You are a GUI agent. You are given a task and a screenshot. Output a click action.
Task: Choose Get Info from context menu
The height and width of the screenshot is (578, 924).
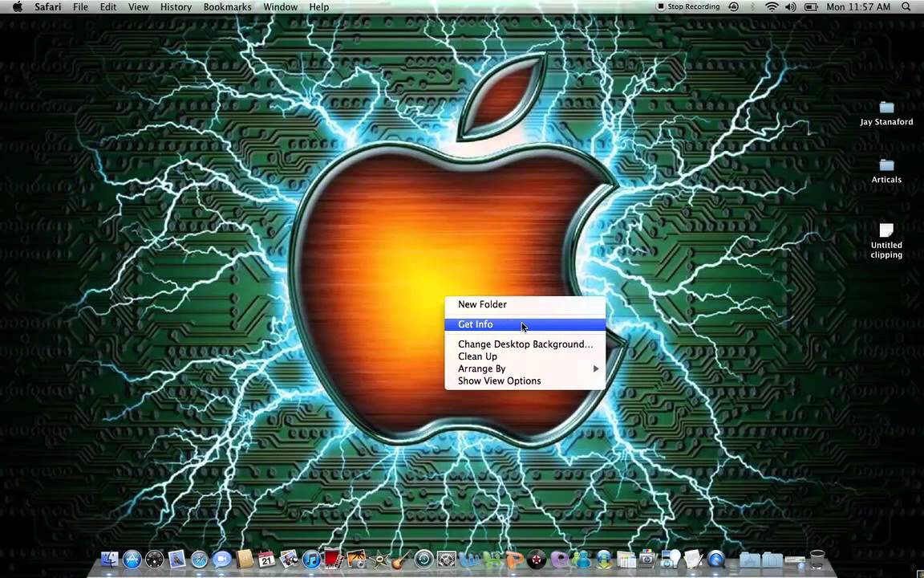[476, 324]
